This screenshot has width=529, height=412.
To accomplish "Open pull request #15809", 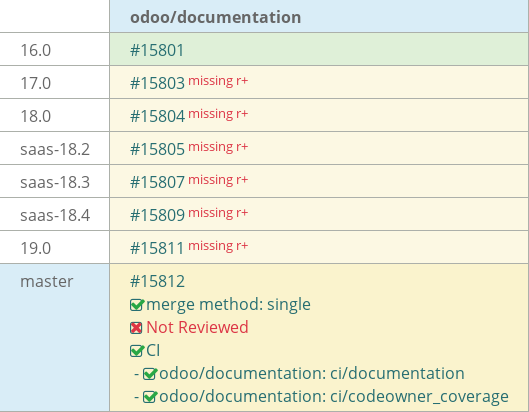I will click(x=157, y=215).
